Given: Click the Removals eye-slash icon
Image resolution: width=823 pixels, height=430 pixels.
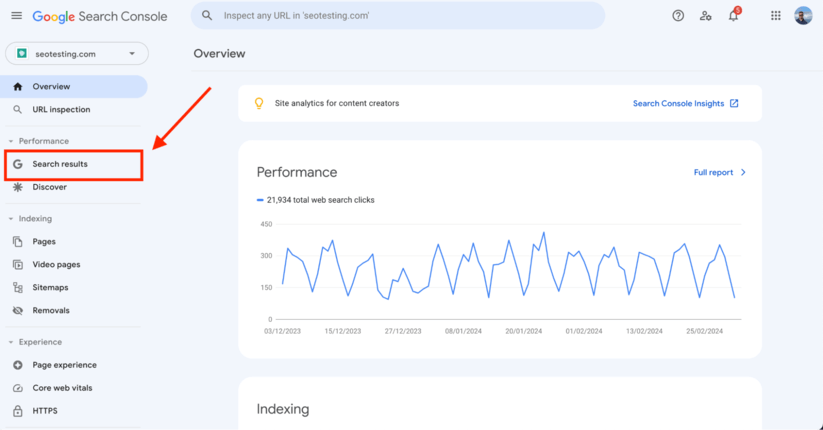Looking at the screenshot, I should [x=18, y=311].
